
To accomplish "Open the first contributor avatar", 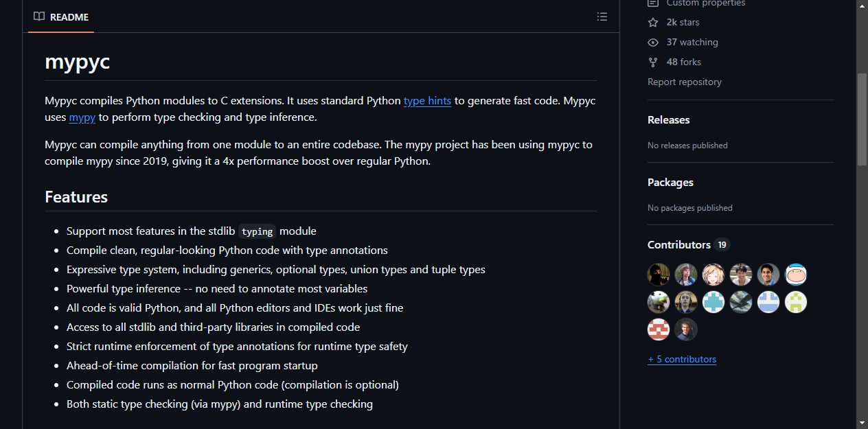I will point(659,275).
